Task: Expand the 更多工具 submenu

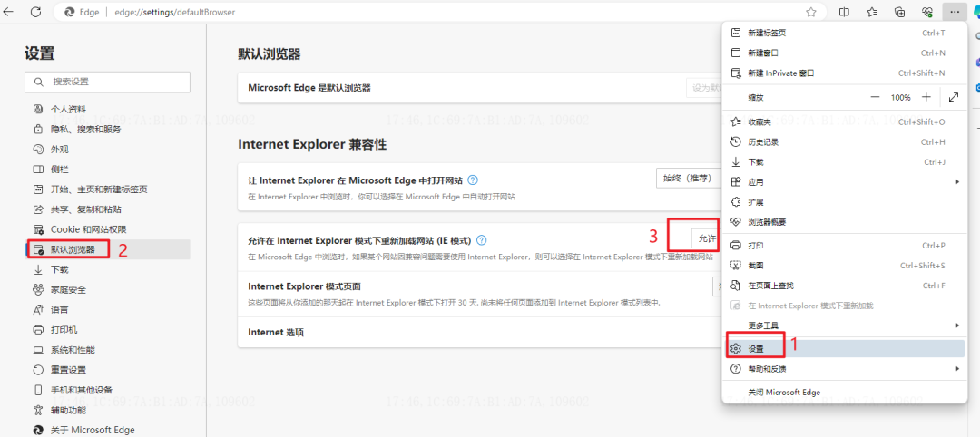Action: (845, 325)
